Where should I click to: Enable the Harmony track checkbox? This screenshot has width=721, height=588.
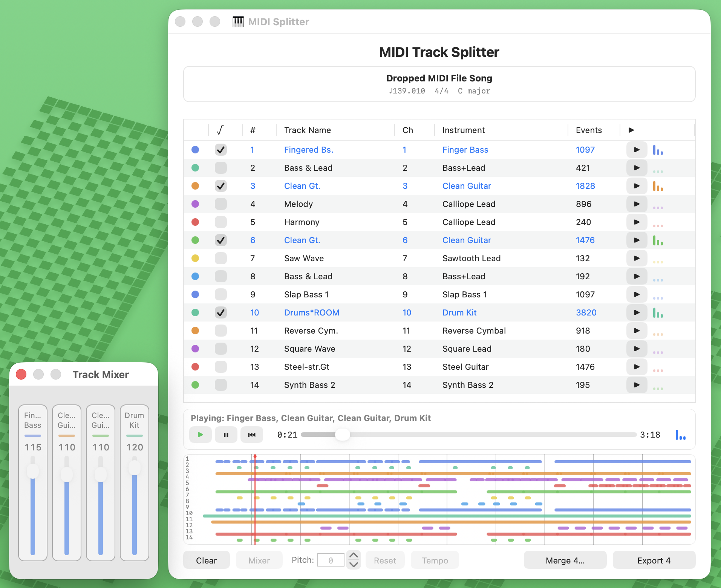tap(221, 222)
